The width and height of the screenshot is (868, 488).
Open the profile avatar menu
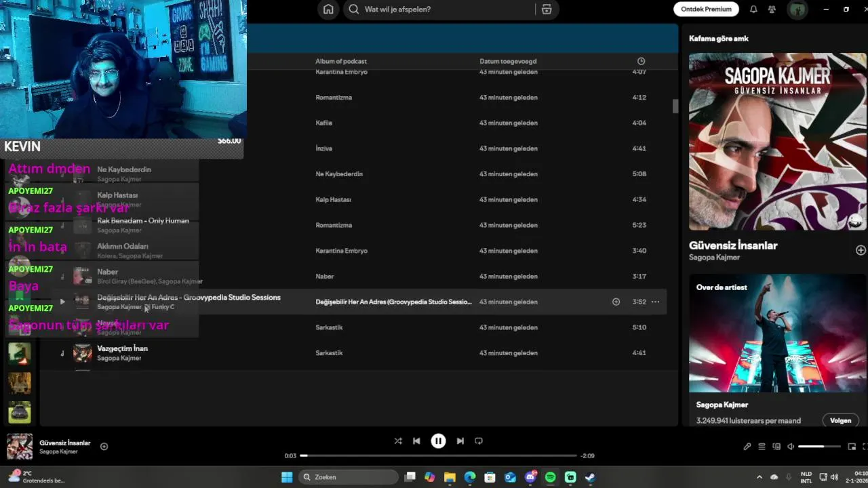796,9
